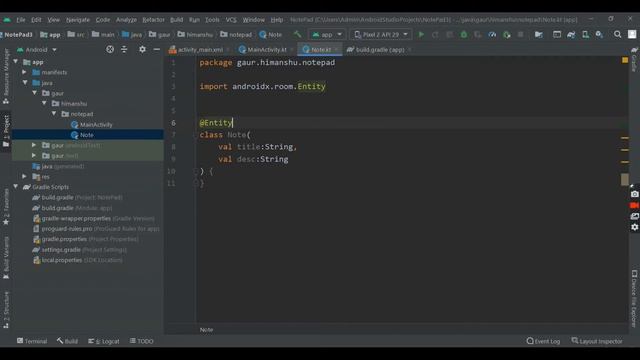Expand the manifests folder
Viewport: 640px width, 360px height.
[x=24, y=72]
